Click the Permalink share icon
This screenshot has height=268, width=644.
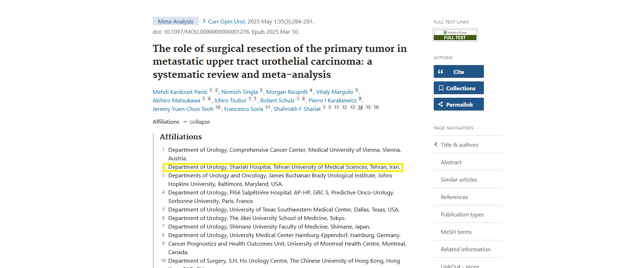pyautogui.click(x=440, y=104)
